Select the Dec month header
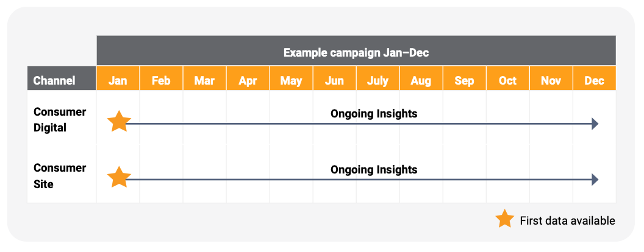644x252 pixels. pyautogui.click(x=594, y=80)
